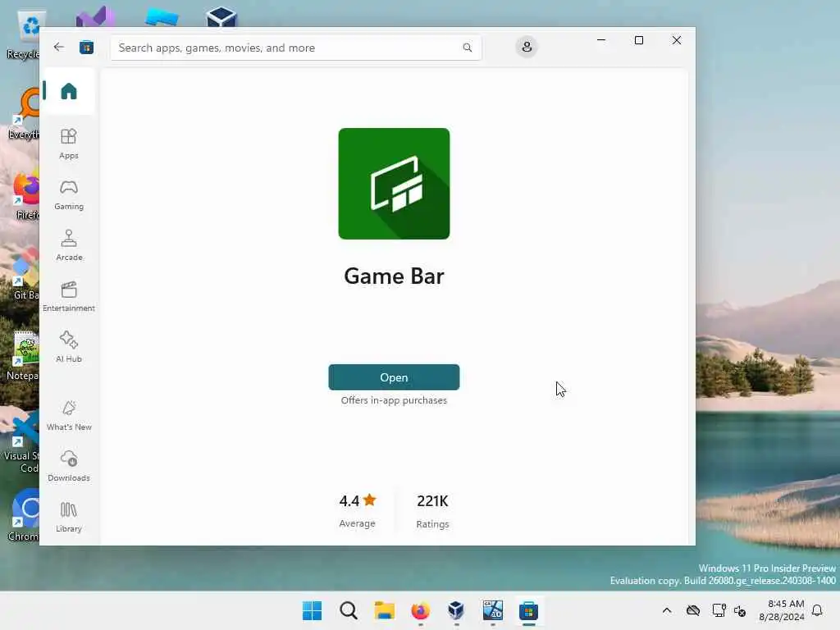
Task: Open taskbar Search
Action: (348, 610)
